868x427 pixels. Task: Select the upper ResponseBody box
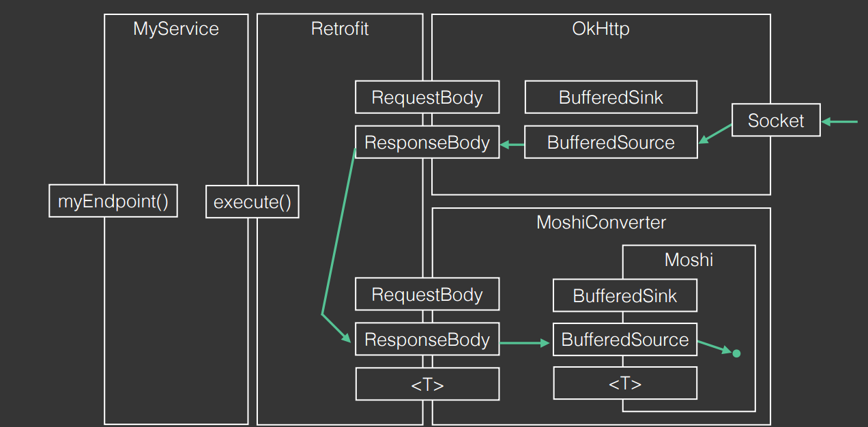coord(427,142)
